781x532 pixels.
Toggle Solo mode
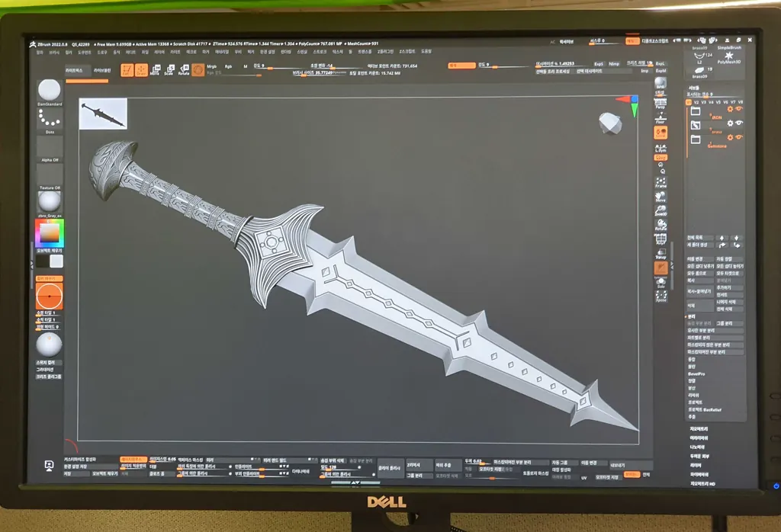coord(661,282)
